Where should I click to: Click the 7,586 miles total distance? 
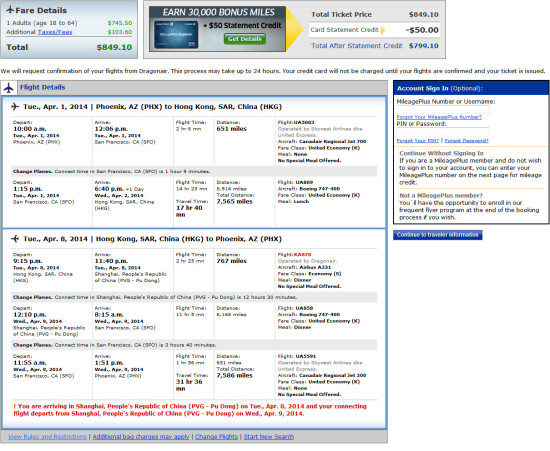point(234,376)
